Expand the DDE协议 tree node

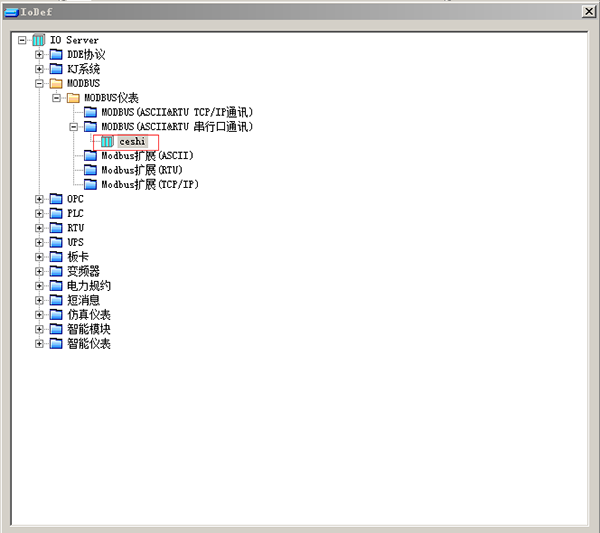click(x=39, y=55)
